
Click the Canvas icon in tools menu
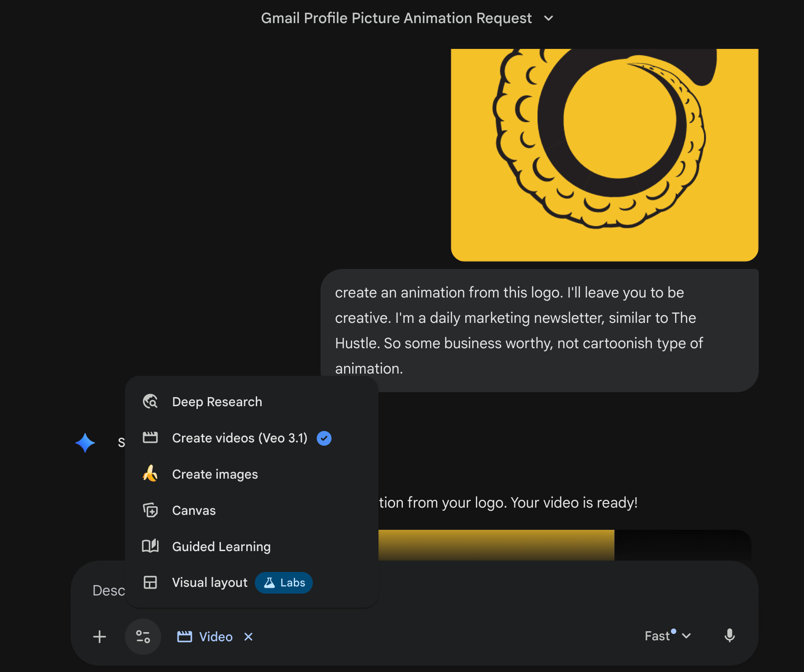pos(150,510)
